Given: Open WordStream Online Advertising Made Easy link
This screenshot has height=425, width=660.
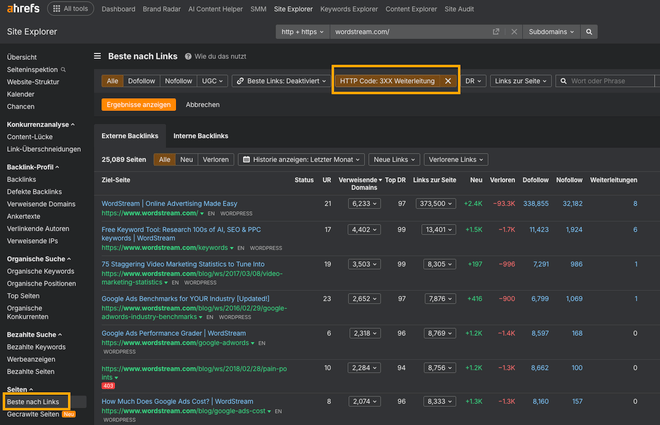Looking at the screenshot, I should (x=169, y=203).
